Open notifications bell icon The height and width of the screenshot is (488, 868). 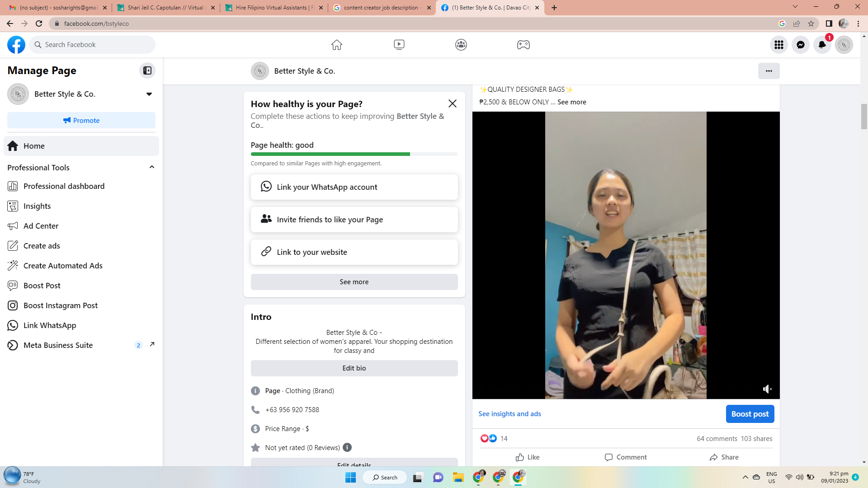coord(822,45)
